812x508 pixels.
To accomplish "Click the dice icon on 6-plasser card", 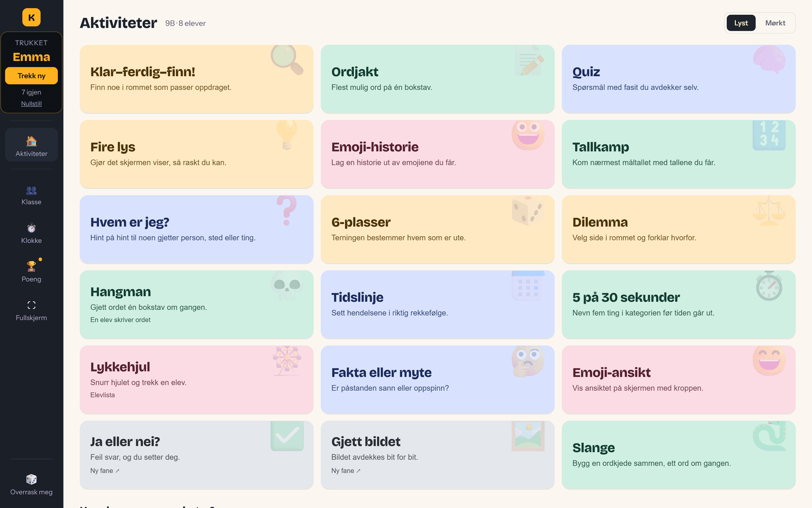I will 528,210.
